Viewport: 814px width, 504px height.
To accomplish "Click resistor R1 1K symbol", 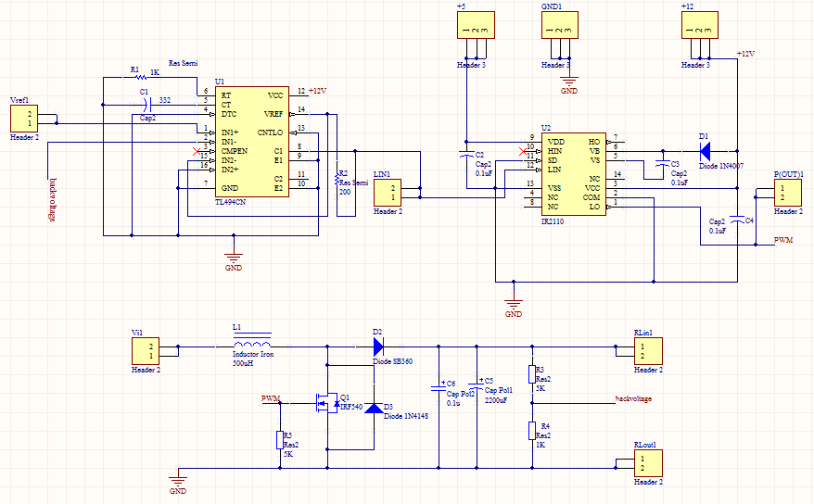I will pos(137,79).
